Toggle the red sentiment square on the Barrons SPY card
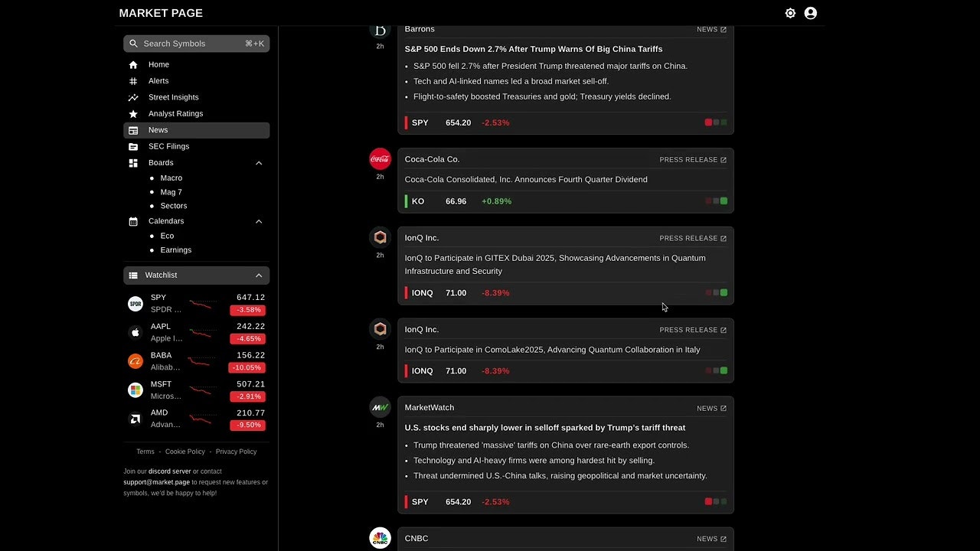The image size is (980, 551). click(708, 122)
